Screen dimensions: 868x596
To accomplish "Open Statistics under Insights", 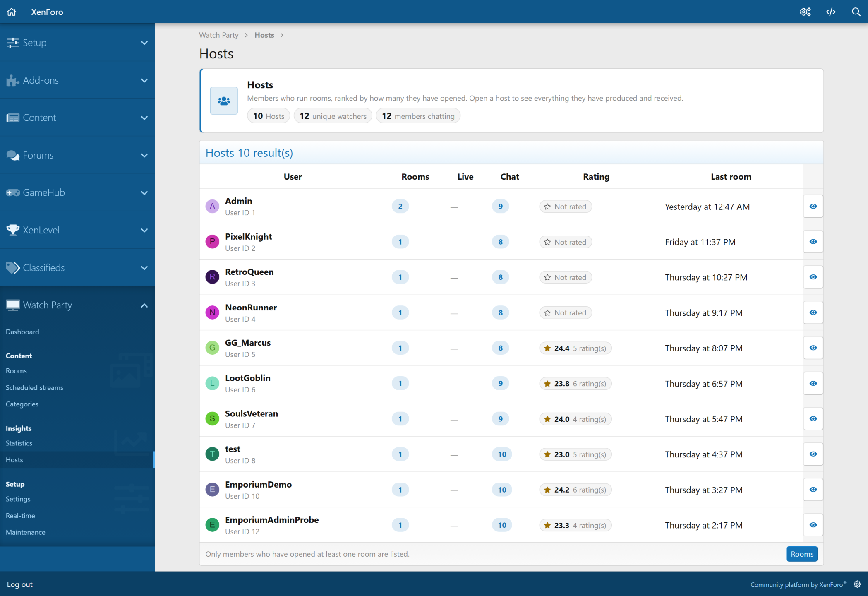I will click(x=19, y=443).
